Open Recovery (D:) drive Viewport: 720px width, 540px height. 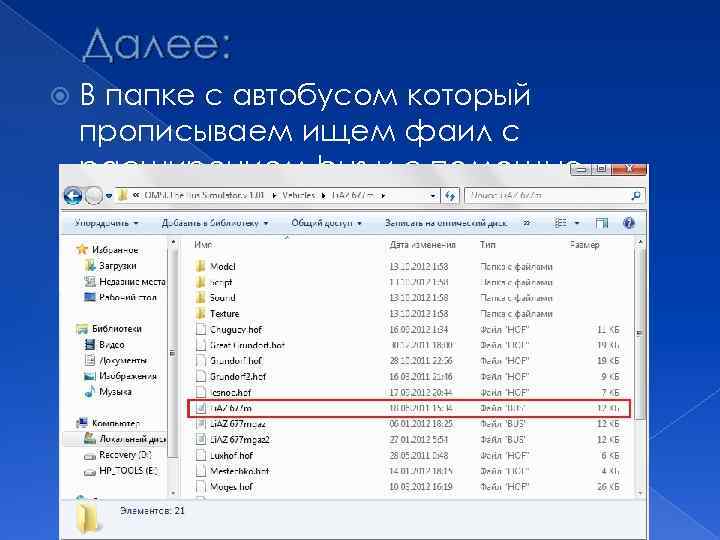click(118, 455)
